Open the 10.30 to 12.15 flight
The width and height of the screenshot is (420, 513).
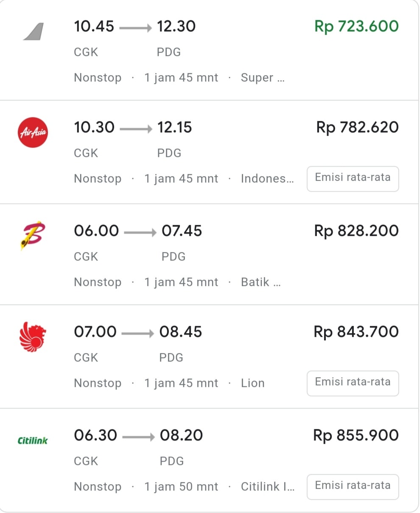coord(133,128)
